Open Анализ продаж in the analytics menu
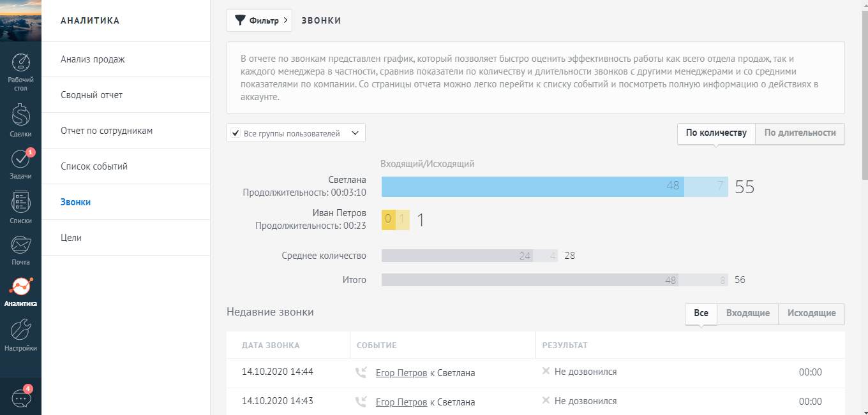The image size is (868, 415). 93,59
